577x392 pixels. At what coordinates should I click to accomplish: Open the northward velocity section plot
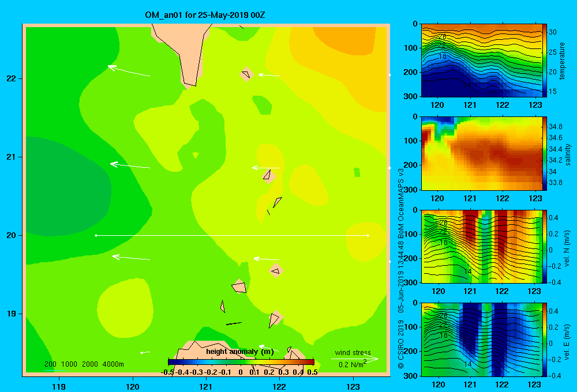tap(482, 246)
